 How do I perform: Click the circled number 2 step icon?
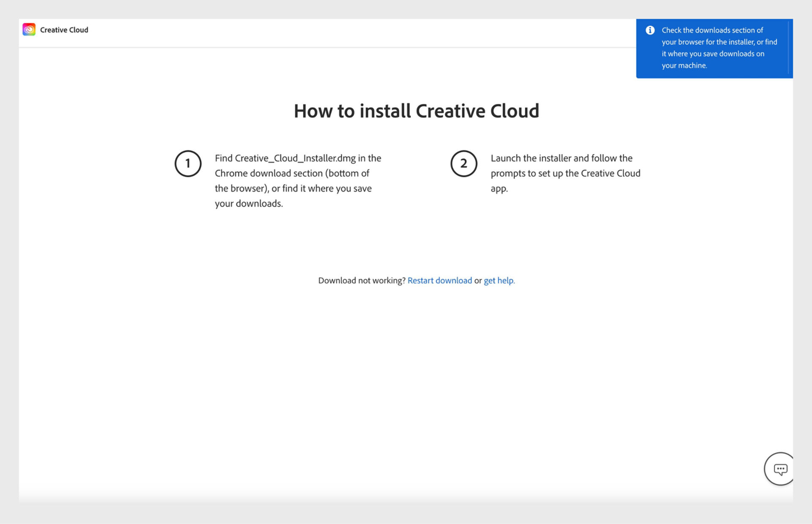click(x=464, y=164)
